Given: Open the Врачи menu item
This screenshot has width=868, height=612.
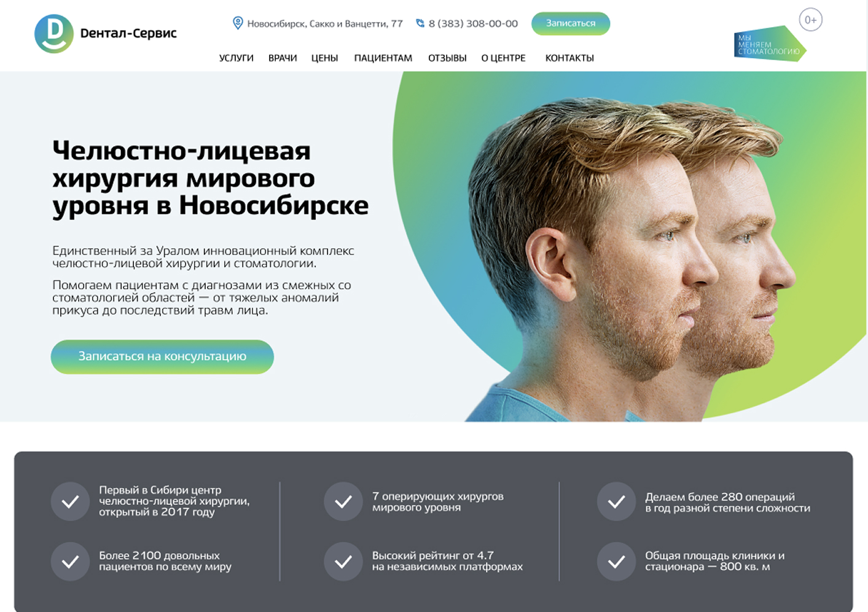Looking at the screenshot, I should (x=283, y=58).
